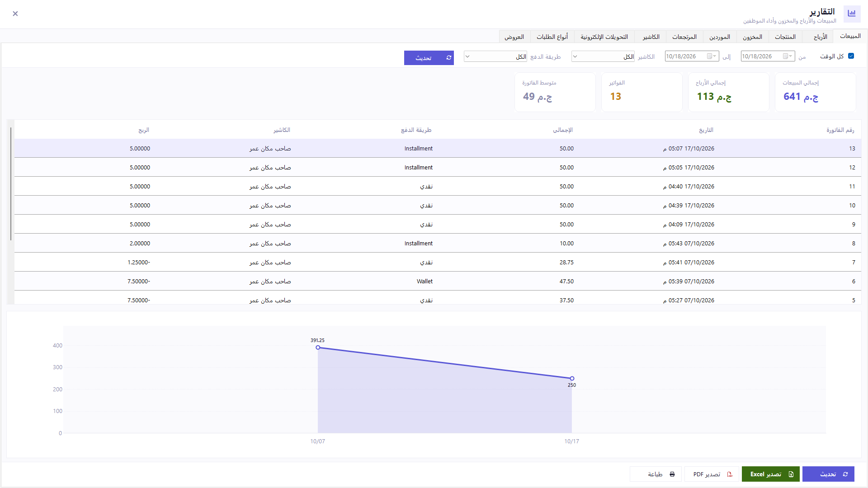868x488 pixels.
Task: Click the متوسط الفاتورة summary card
Action: point(555,92)
